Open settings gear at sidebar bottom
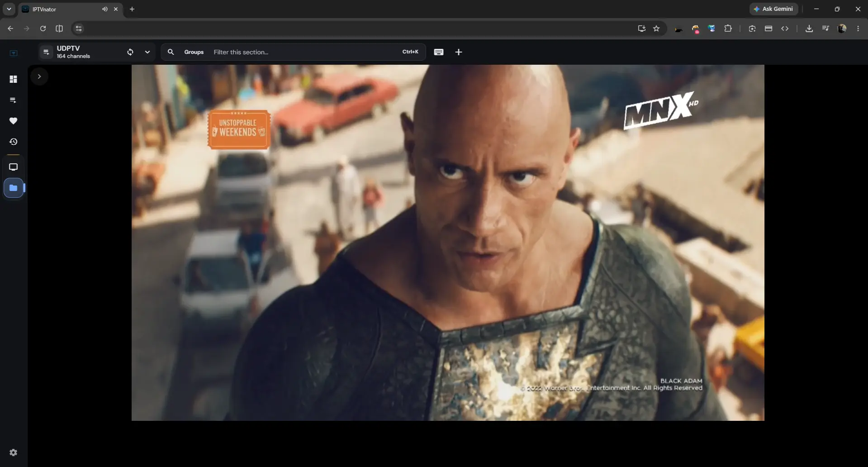The width and height of the screenshot is (868, 467). 13,453
